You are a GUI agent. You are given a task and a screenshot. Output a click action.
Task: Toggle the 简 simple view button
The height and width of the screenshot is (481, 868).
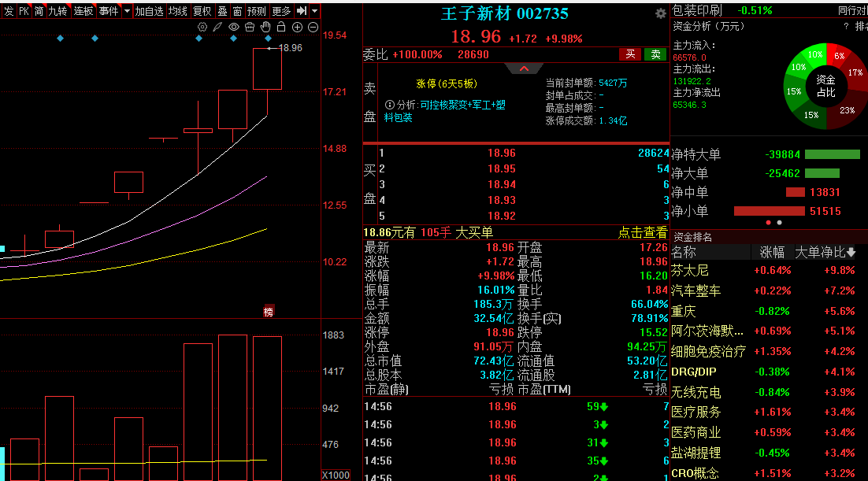tap(39, 11)
